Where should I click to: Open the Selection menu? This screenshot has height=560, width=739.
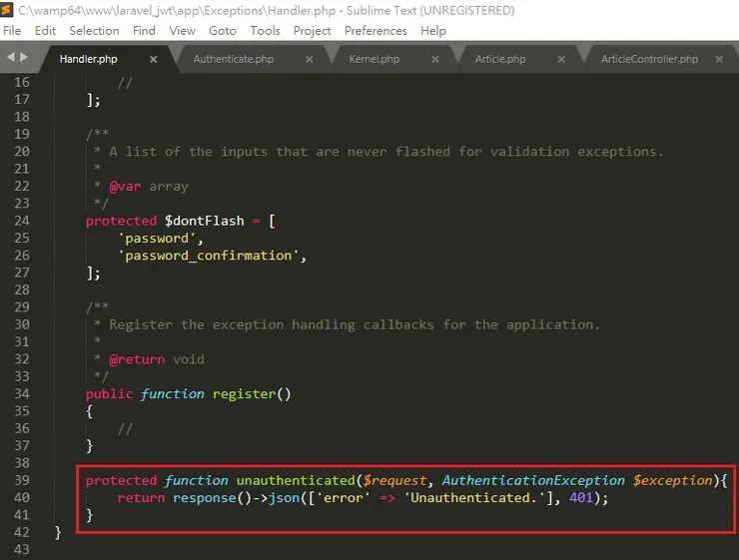coord(94,31)
